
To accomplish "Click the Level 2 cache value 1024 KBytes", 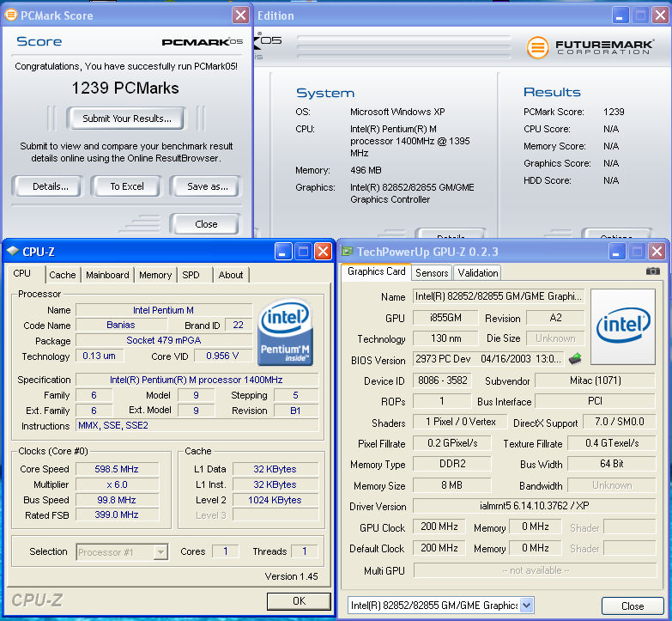I will coord(275,500).
